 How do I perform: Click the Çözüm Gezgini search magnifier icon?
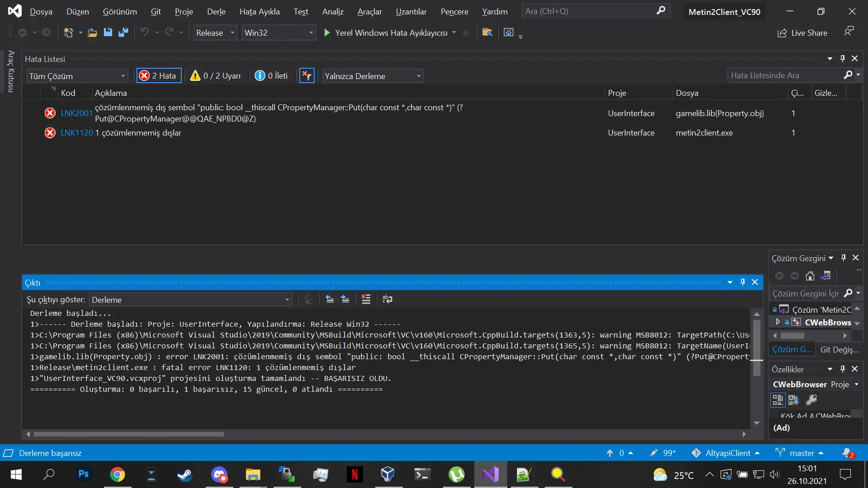click(848, 293)
